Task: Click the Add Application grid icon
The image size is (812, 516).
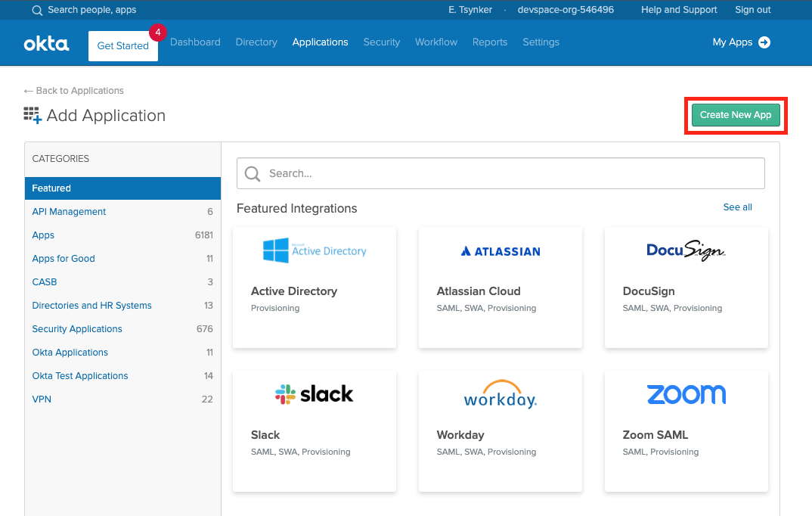Action: (31, 115)
